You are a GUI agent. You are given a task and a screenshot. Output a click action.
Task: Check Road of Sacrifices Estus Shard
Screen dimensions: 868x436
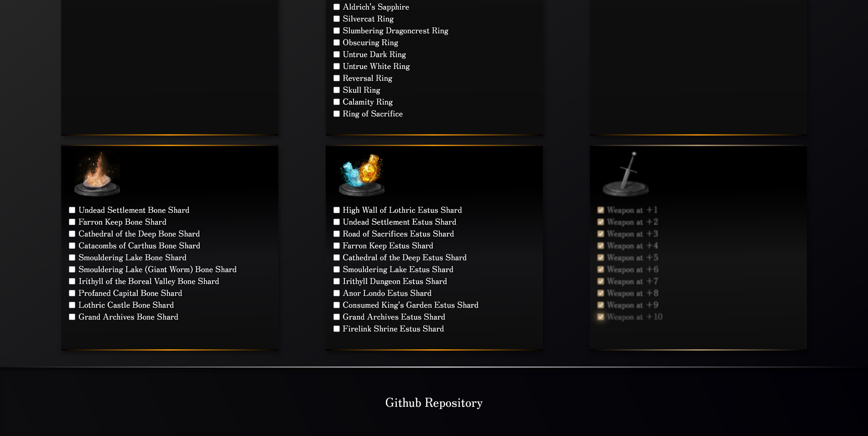click(x=337, y=234)
